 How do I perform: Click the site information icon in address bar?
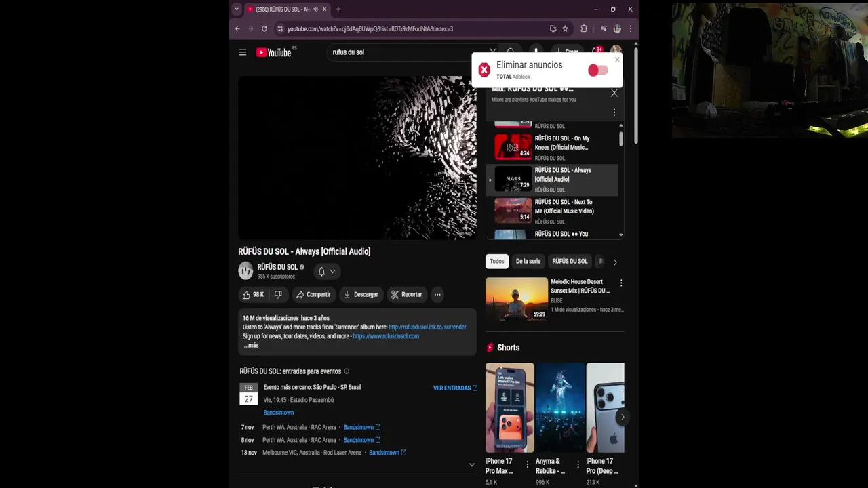[279, 28]
